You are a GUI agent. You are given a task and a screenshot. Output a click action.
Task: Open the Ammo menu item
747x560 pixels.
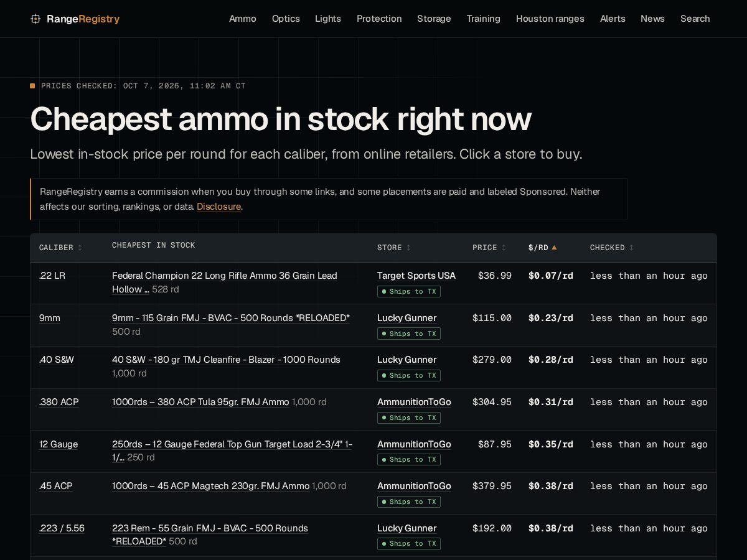243,19
